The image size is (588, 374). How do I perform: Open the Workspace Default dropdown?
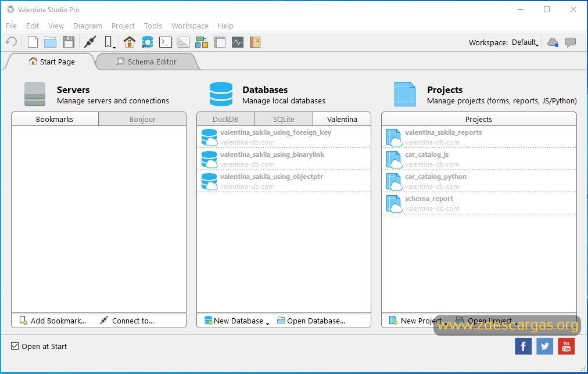pos(525,42)
